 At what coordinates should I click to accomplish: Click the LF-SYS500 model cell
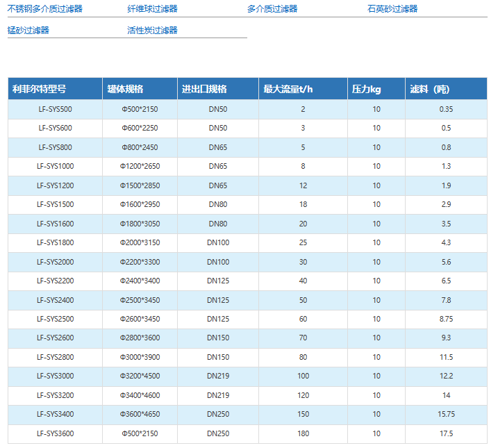[55, 109]
